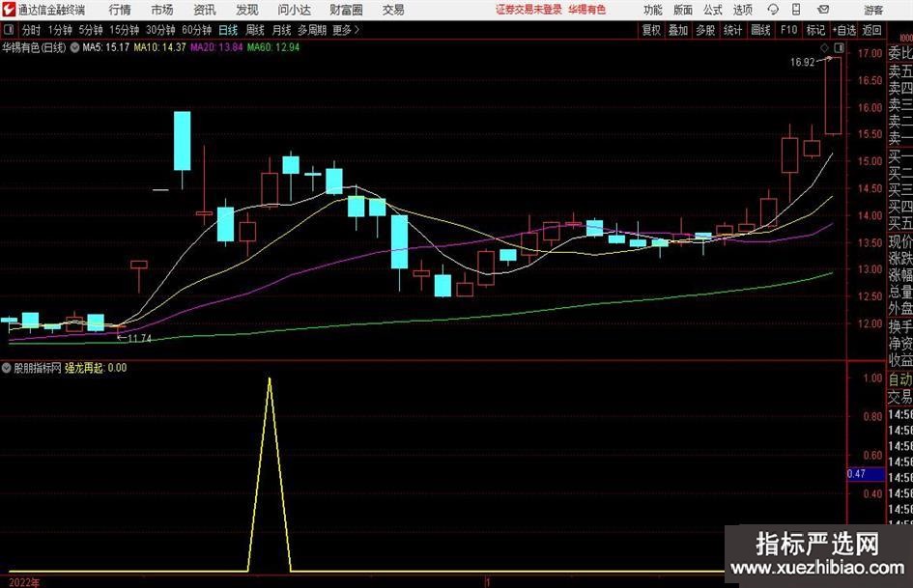913x588 pixels.
Task: Click the 画线 drawing tools button
Action: pyautogui.click(x=760, y=30)
